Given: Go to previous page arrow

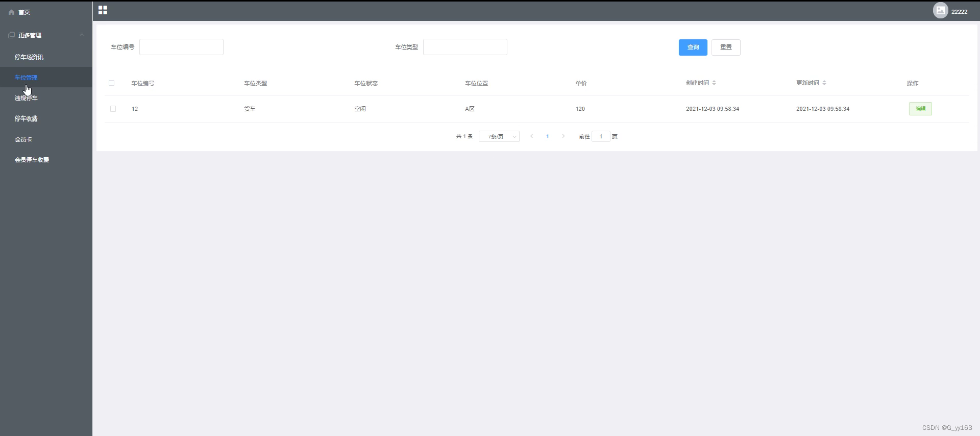Looking at the screenshot, I should [531, 136].
